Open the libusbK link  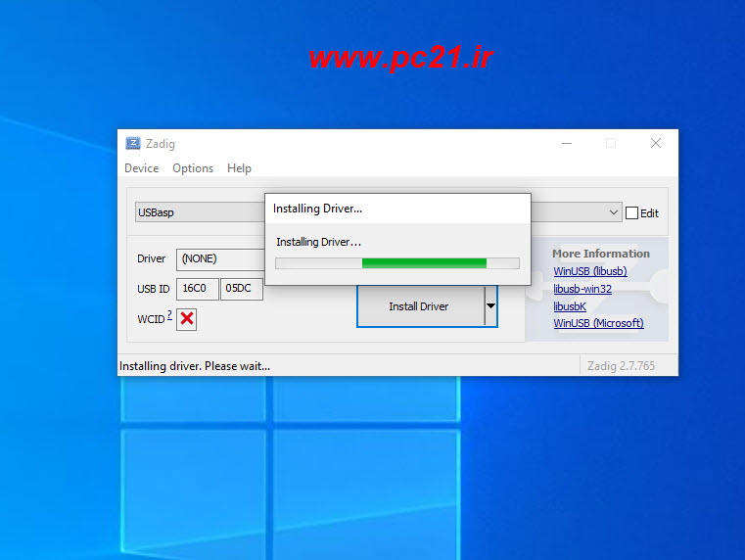(570, 306)
